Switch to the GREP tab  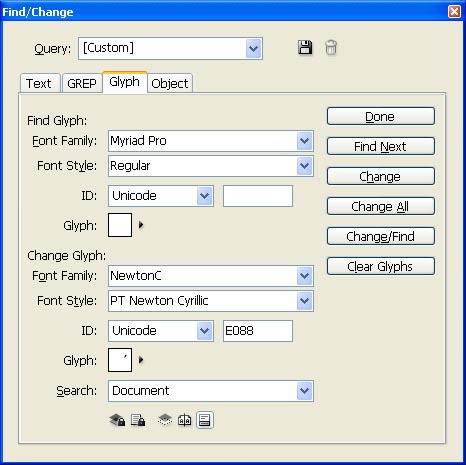(x=82, y=83)
